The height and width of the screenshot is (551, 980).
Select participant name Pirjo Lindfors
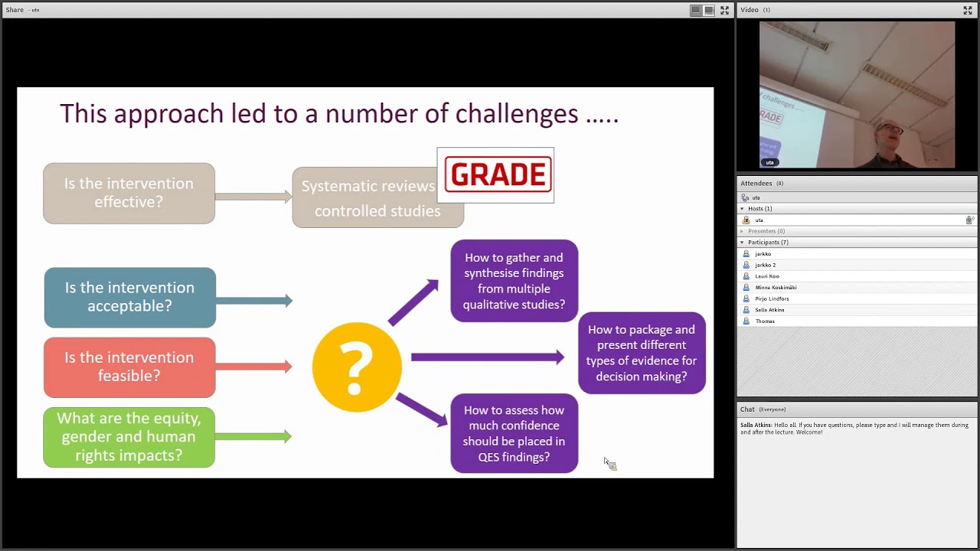tap(772, 299)
